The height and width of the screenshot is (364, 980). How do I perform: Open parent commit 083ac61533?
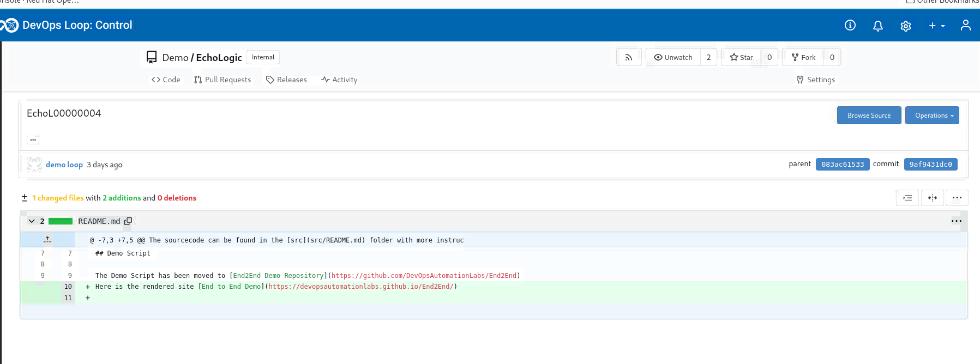843,164
